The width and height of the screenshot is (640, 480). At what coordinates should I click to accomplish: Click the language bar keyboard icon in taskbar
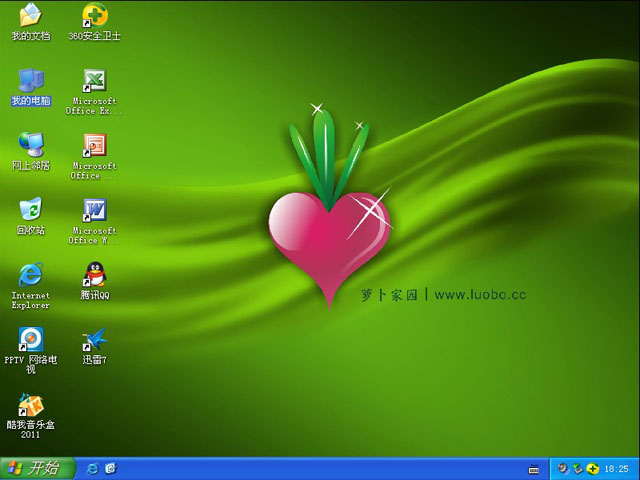pos(534,468)
